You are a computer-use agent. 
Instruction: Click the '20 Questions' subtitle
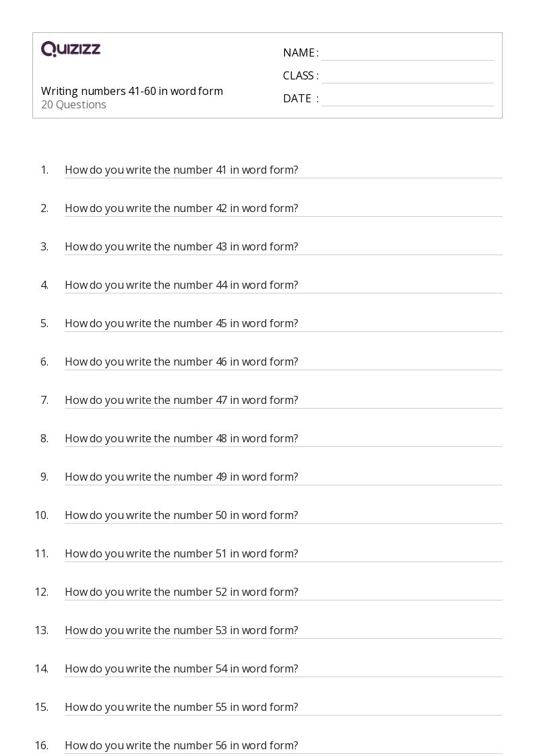(x=73, y=104)
